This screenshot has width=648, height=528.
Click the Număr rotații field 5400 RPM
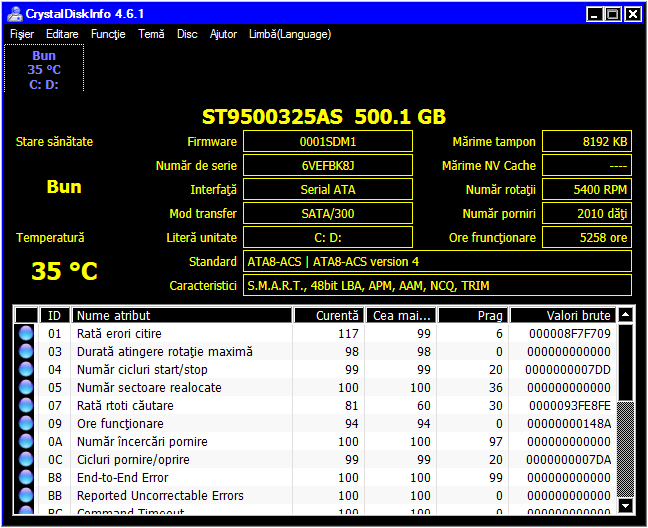[587, 190]
